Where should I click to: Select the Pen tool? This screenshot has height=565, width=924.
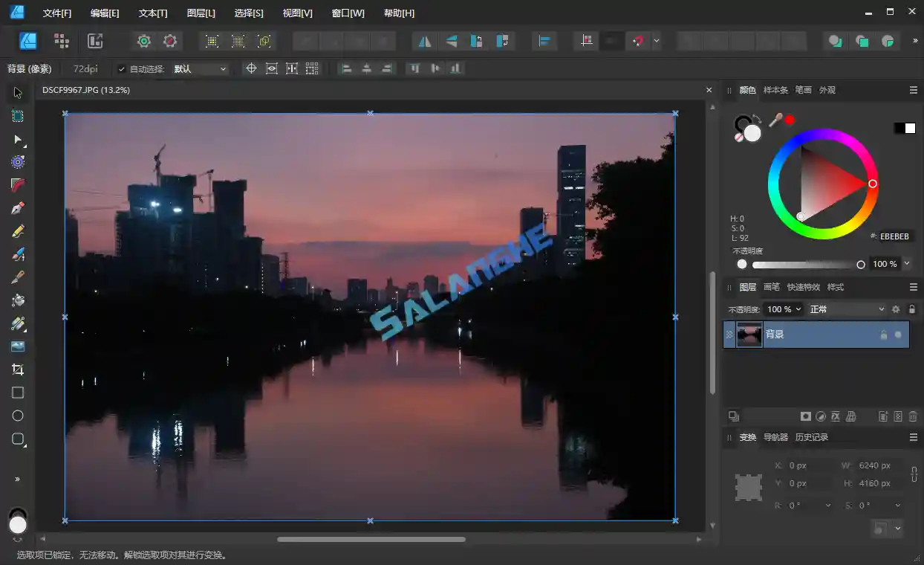(18, 207)
